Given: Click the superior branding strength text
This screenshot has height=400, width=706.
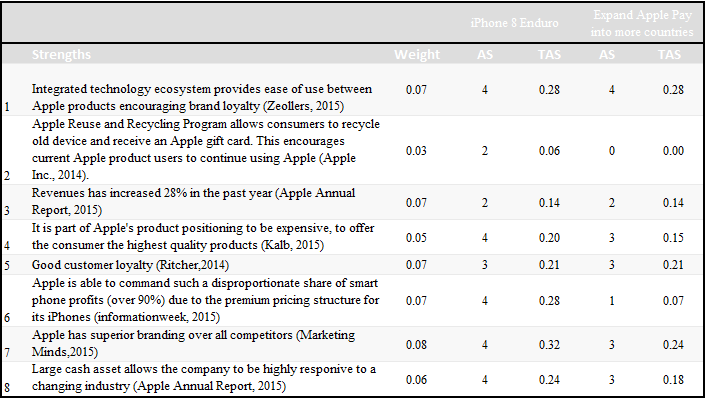Looking at the screenshot, I should [188, 340].
